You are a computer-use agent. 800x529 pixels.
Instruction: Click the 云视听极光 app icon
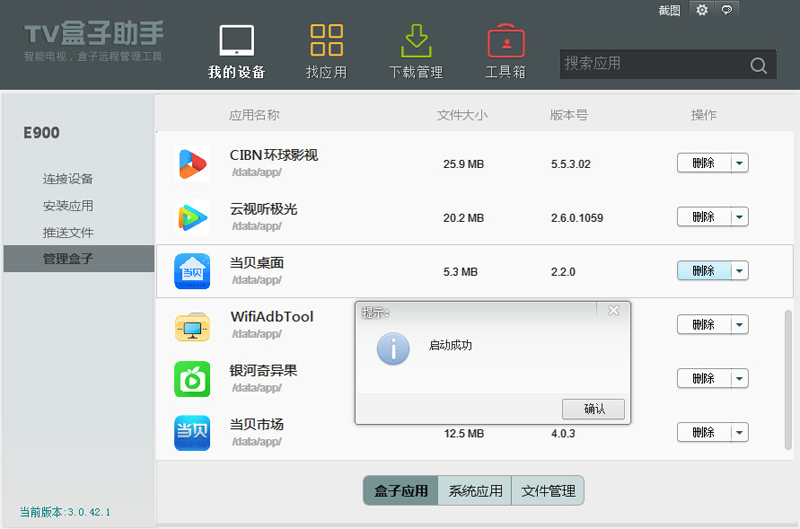(192, 218)
